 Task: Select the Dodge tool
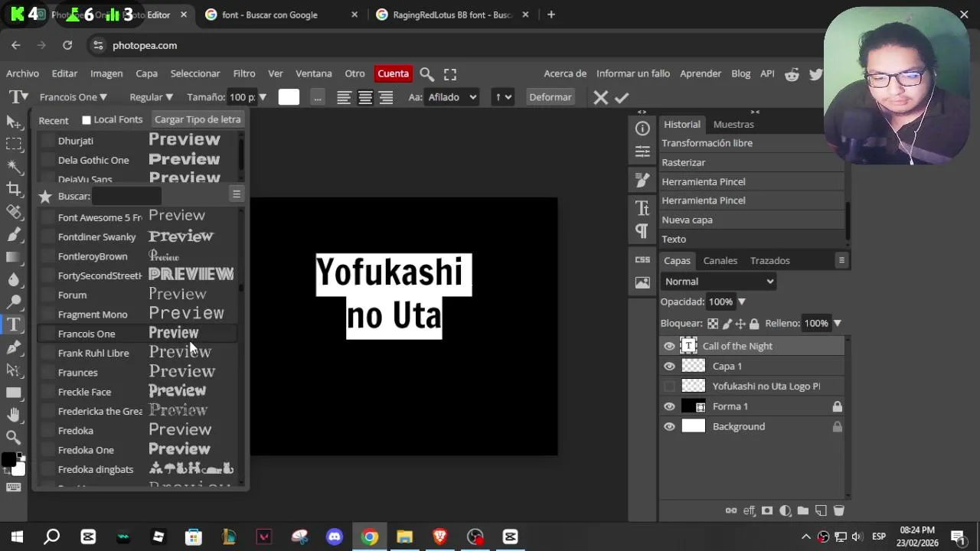pos(13,302)
